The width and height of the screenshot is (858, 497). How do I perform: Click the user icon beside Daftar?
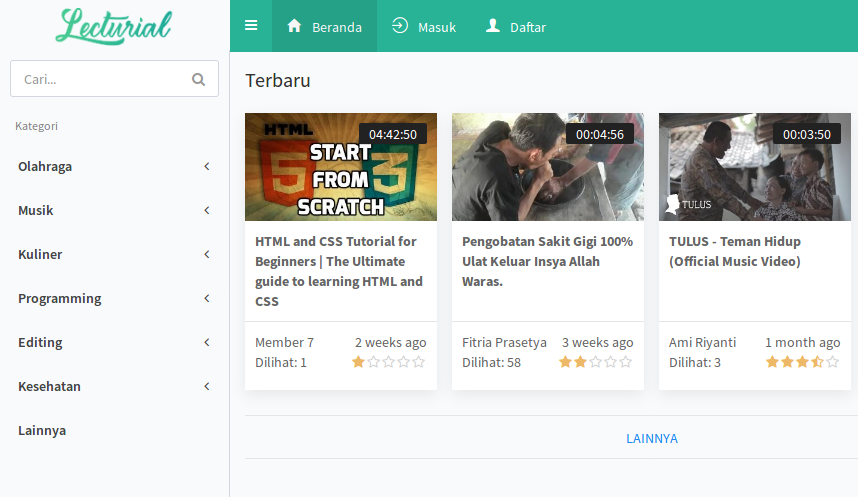coord(492,26)
